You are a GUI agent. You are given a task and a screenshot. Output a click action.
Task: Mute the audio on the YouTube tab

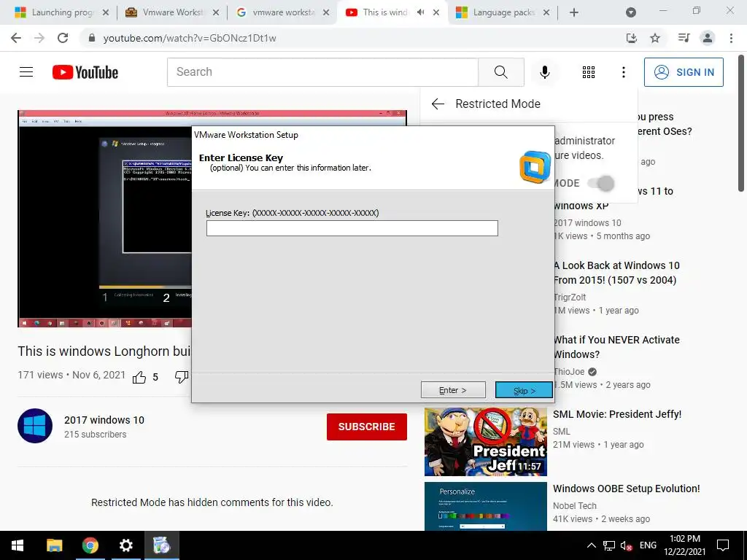[420, 12]
